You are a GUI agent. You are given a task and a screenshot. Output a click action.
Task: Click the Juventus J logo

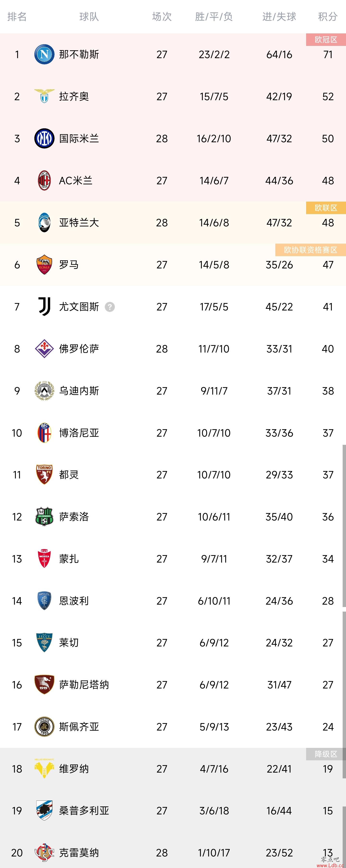coord(44,307)
